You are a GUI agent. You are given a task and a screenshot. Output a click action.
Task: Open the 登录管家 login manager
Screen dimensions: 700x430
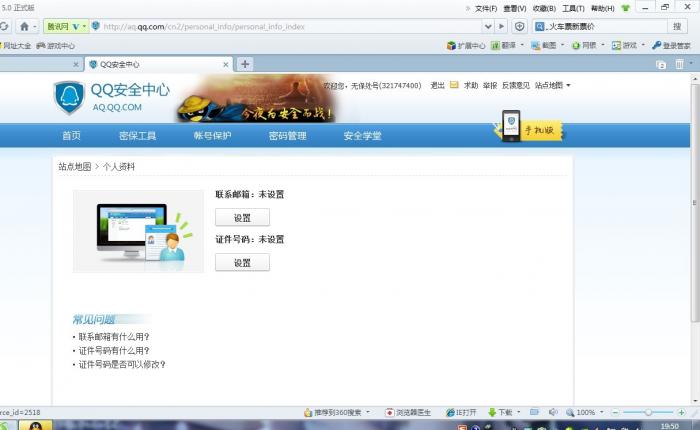[x=671, y=46]
